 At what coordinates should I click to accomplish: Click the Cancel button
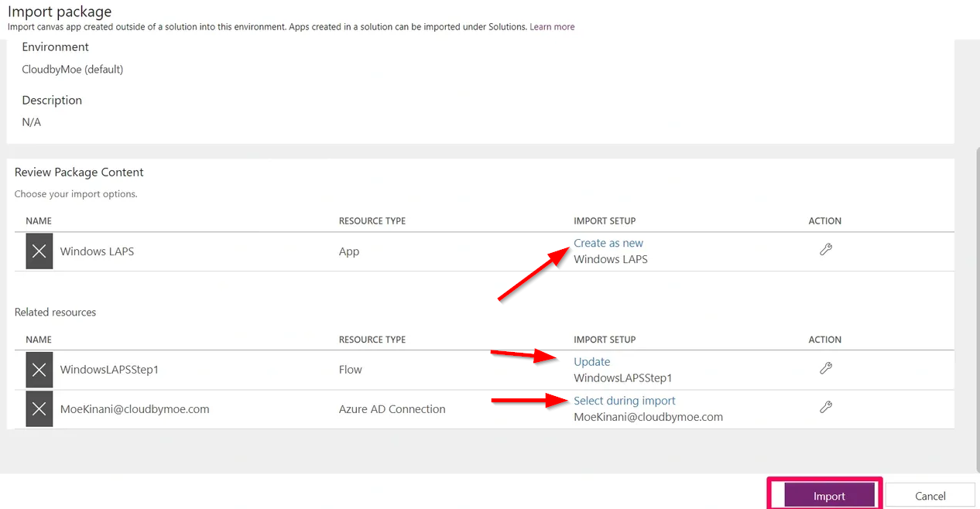[930, 495]
